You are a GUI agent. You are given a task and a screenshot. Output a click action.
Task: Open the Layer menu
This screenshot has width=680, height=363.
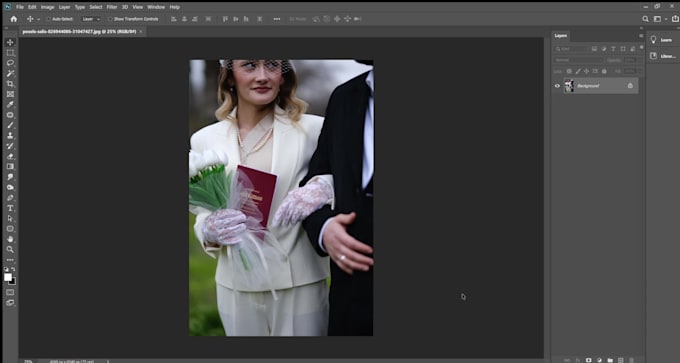click(x=65, y=7)
